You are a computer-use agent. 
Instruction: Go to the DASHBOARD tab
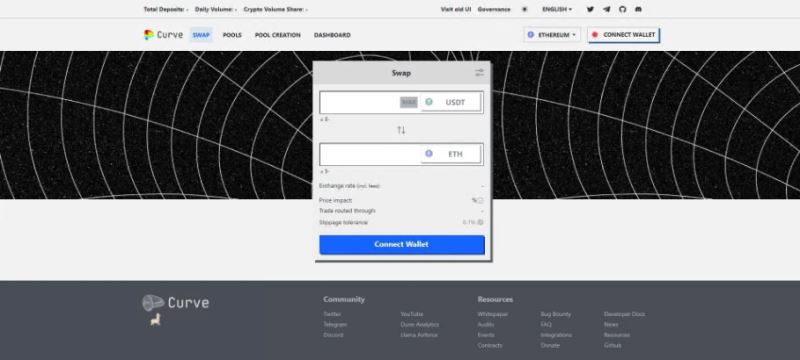[332, 35]
